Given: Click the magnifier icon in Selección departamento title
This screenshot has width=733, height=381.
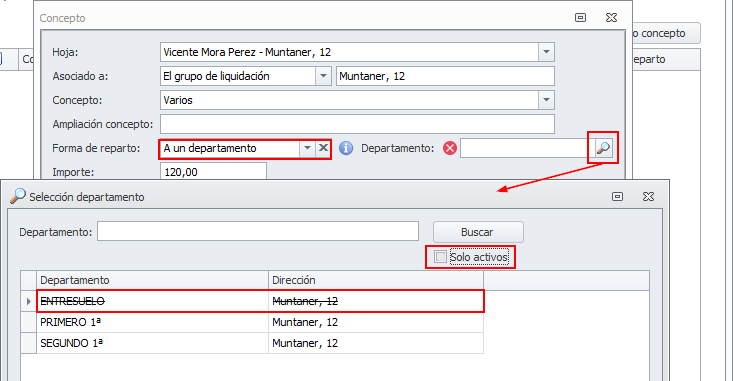Looking at the screenshot, I should coord(18,196).
